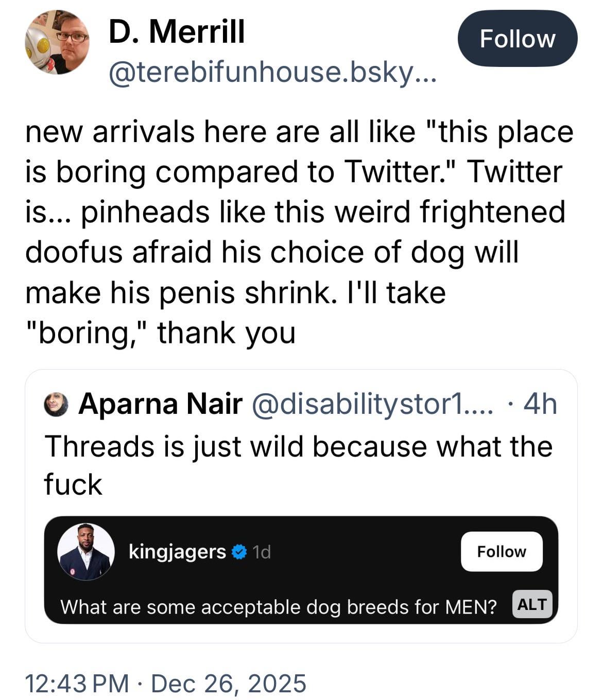Tap the white Follow button beside kingjagers
Image resolution: width=602 pixels, height=700 pixels.
point(501,552)
